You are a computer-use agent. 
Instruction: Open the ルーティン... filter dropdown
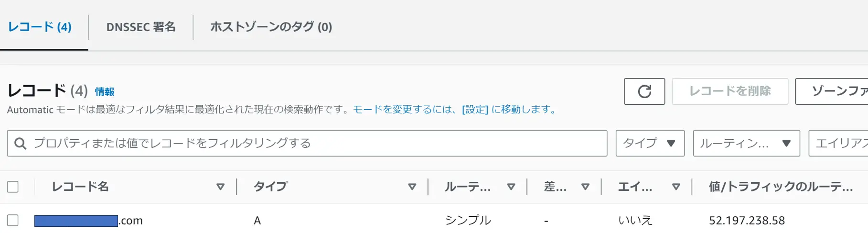(x=746, y=143)
